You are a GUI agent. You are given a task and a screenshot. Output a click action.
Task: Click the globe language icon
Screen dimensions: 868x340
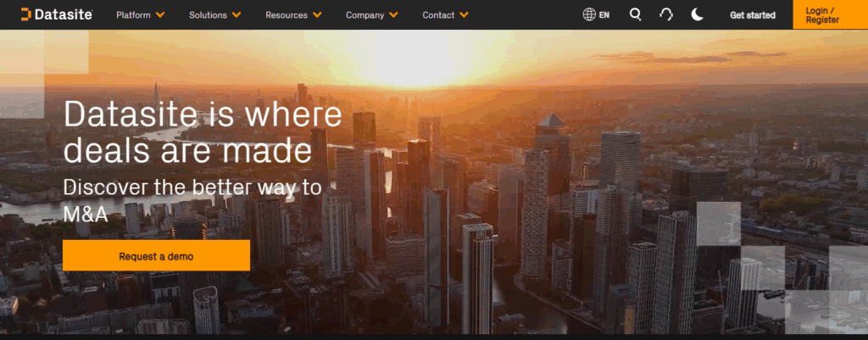click(589, 14)
